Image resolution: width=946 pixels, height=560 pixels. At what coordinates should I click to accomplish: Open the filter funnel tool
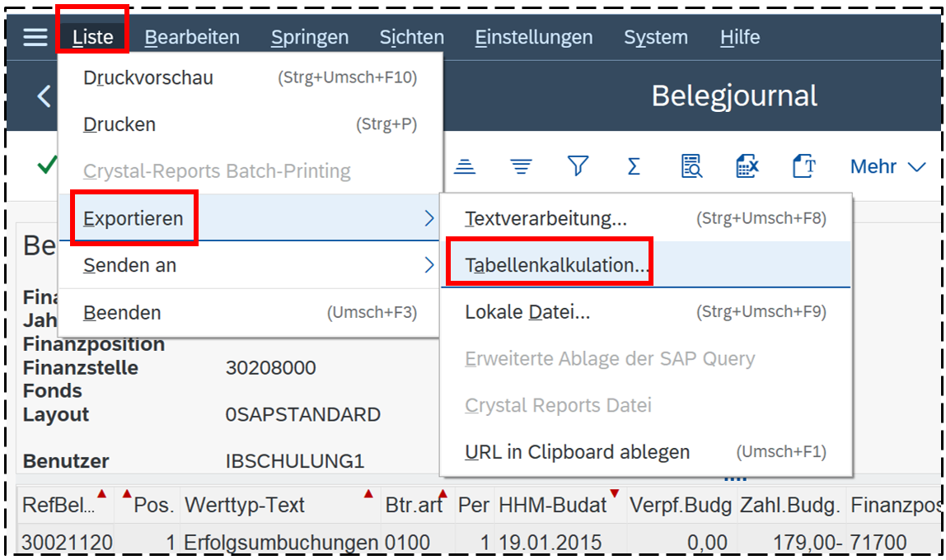click(x=578, y=167)
